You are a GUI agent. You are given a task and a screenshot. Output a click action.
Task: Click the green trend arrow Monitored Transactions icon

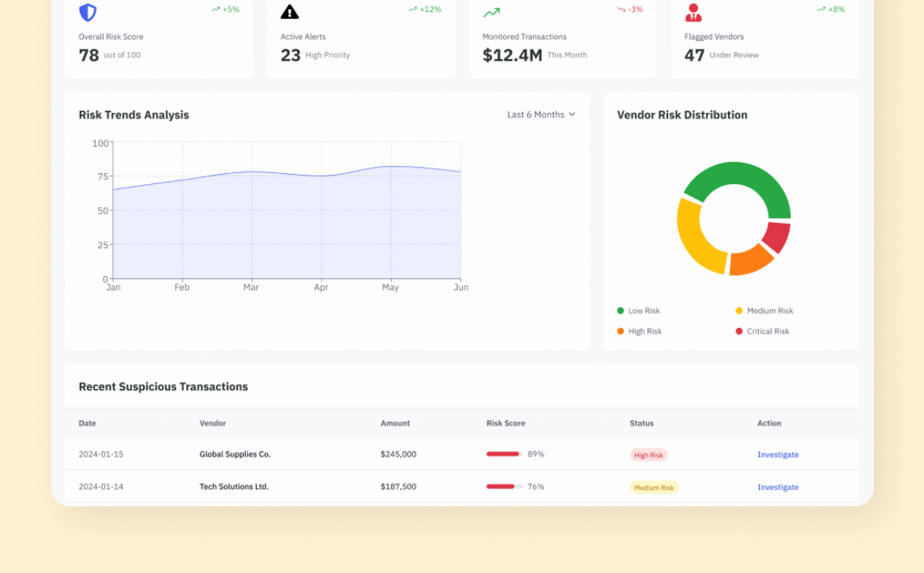pos(491,13)
